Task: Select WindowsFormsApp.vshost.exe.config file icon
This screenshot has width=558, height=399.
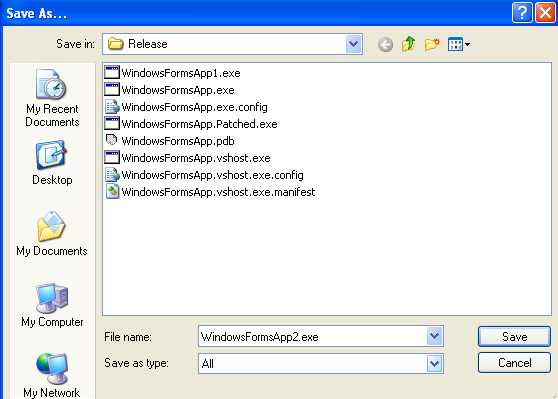Action: coord(112,174)
